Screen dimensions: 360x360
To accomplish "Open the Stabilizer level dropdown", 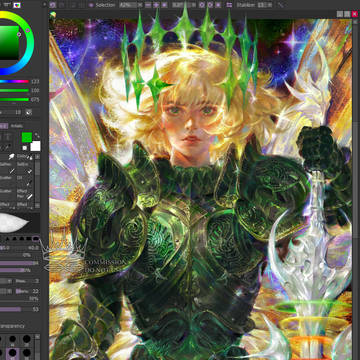I will point(265,5).
